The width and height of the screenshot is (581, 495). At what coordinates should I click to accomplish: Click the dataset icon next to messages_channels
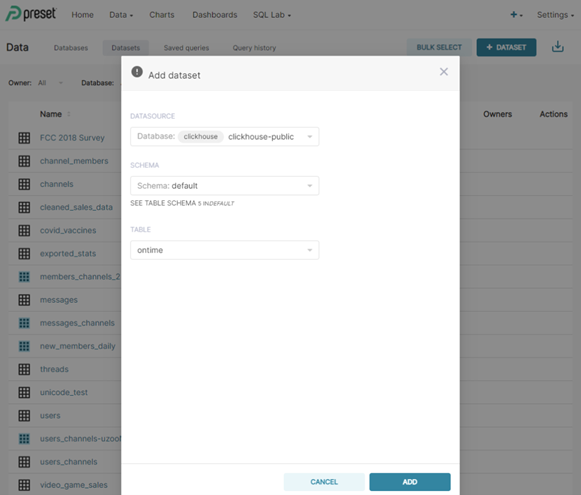(x=24, y=323)
